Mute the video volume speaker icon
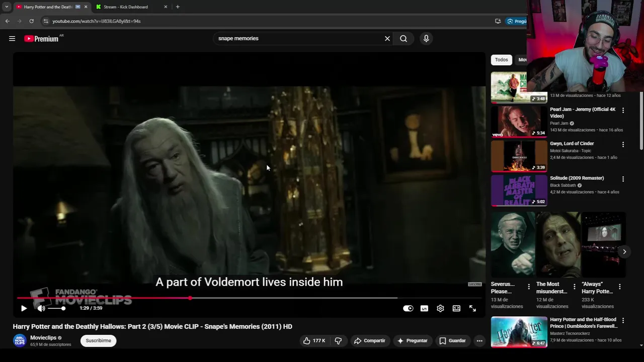This screenshot has height=362, width=644. point(41,308)
